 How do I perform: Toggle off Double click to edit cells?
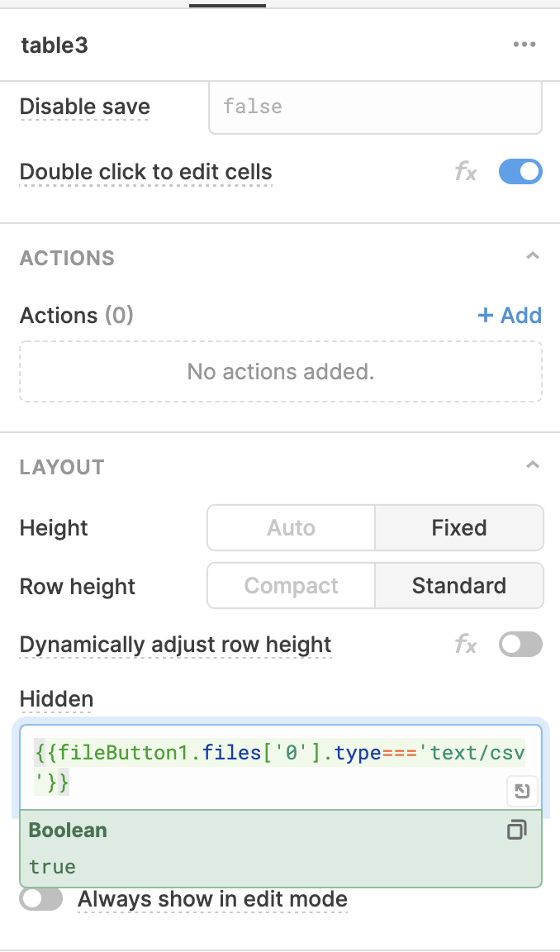click(x=520, y=172)
